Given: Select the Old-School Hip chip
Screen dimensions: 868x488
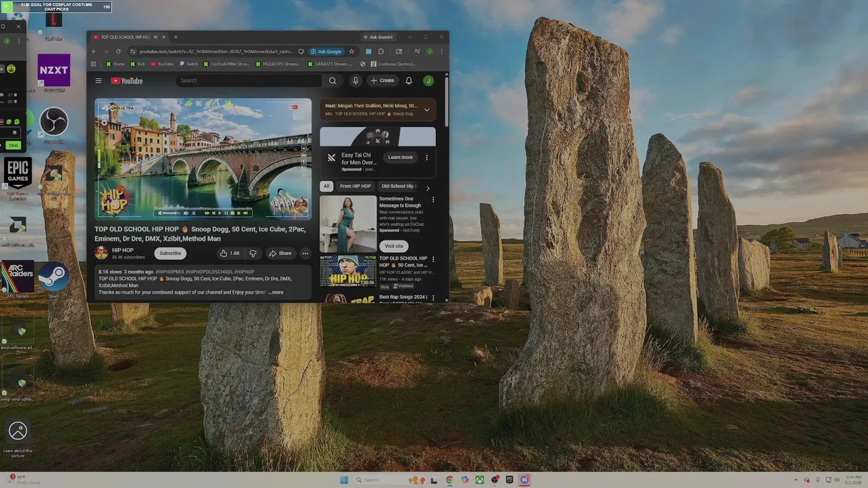Looking at the screenshot, I should [399, 186].
